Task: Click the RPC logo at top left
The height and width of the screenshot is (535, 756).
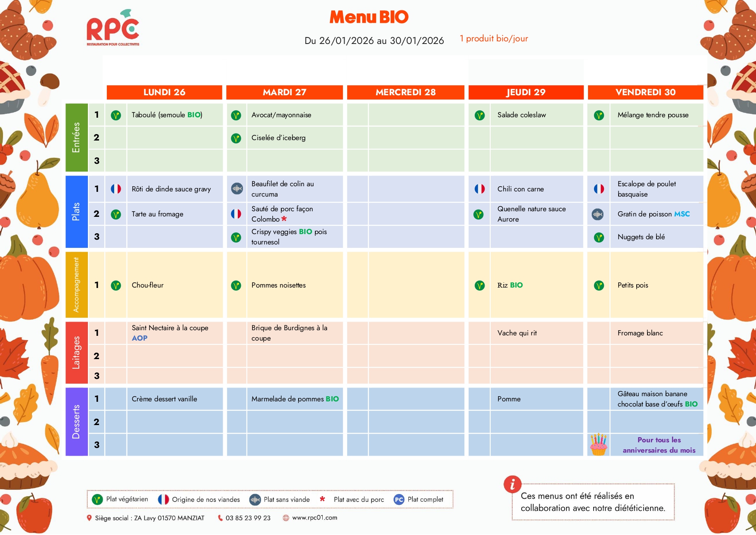Action: [x=113, y=29]
